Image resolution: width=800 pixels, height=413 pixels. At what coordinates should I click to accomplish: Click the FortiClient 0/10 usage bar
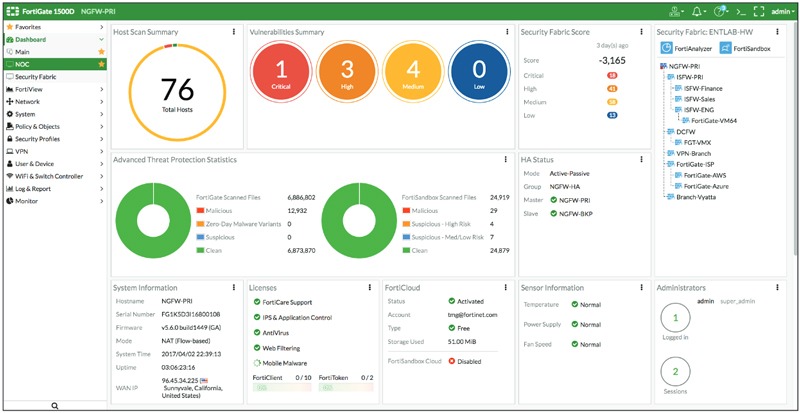(282, 387)
